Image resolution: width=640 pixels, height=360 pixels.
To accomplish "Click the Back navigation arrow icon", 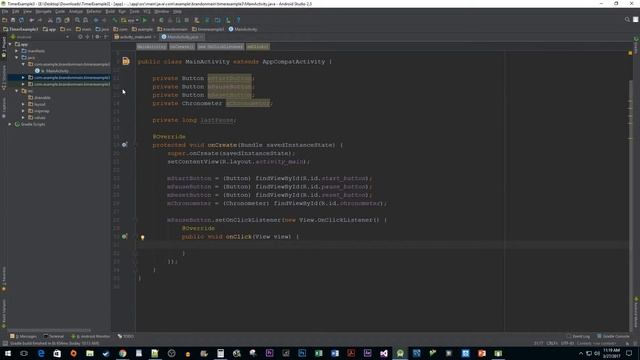I will (96, 20).
